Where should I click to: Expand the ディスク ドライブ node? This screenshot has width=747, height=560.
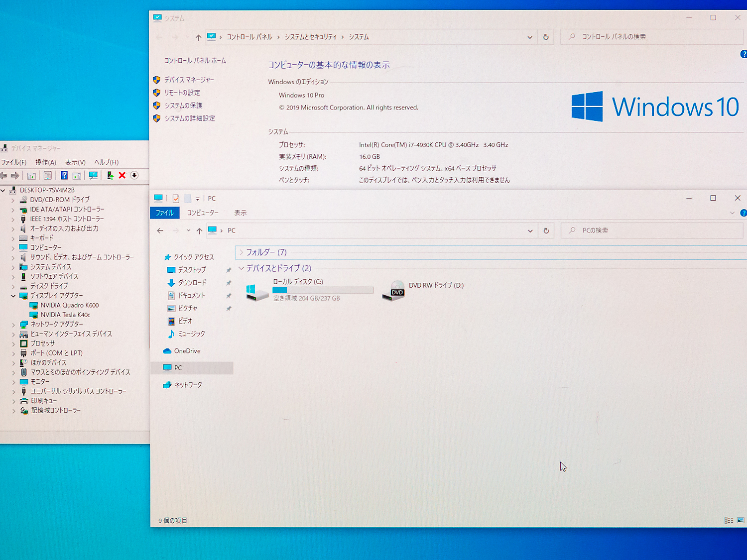13,286
